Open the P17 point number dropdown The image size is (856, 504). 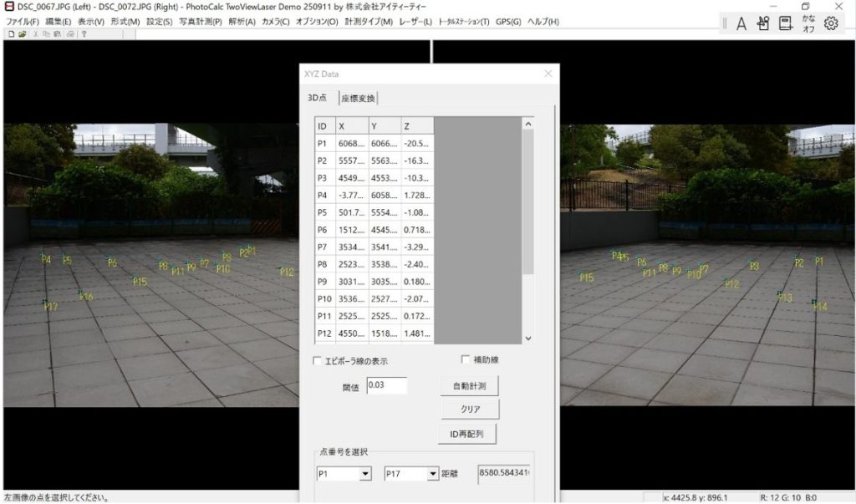432,473
